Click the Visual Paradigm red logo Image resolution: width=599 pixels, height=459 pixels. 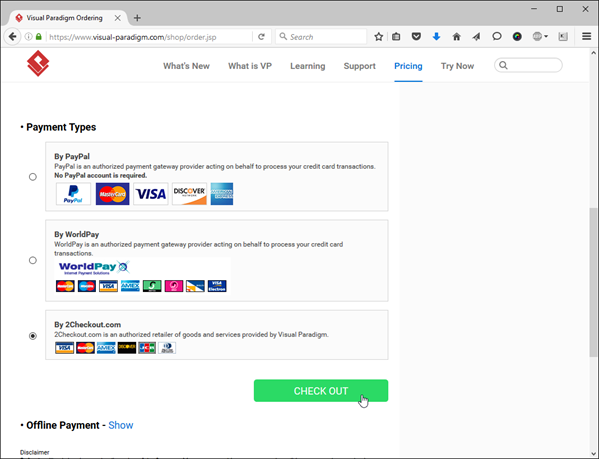(x=38, y=63)
